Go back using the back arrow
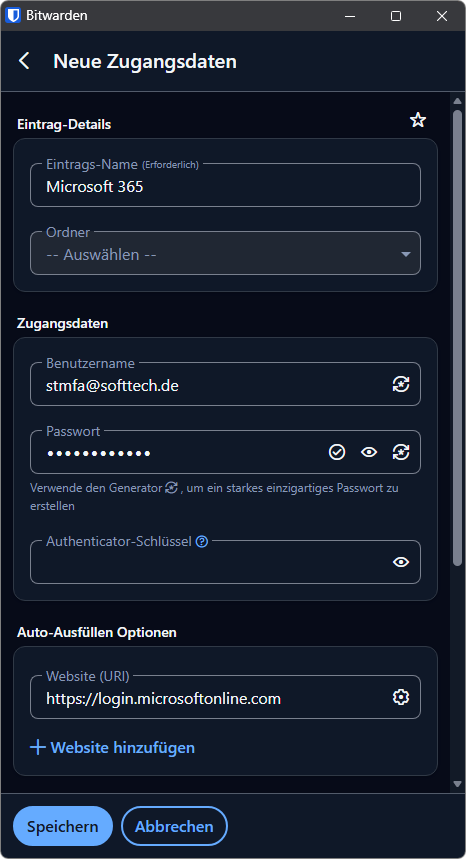Viewport: 466px width, 859px height. tap(25, 61)
